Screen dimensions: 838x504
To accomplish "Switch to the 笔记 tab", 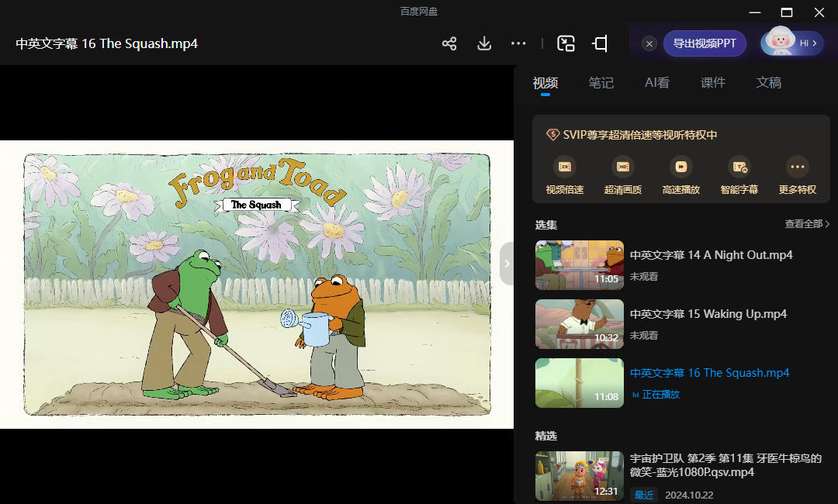I will 601,83.
